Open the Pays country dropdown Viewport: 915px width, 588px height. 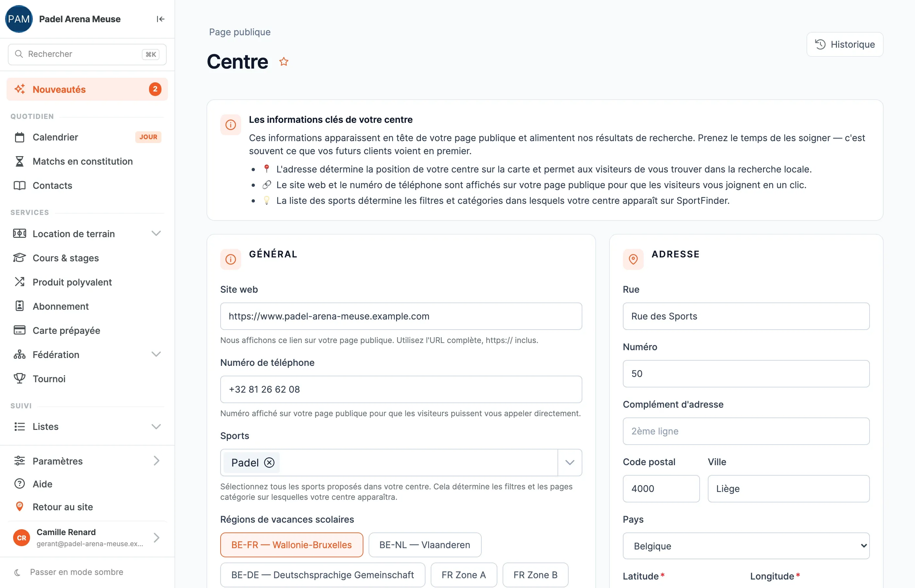[746, 546]
